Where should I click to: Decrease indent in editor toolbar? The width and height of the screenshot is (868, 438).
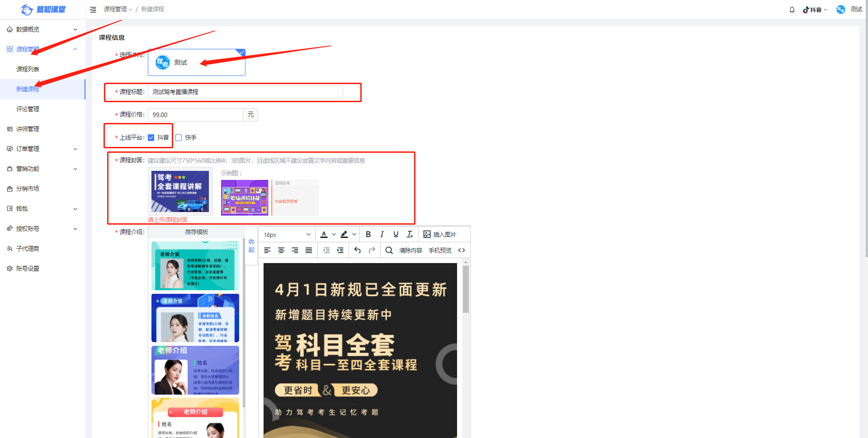pos(326,250)
